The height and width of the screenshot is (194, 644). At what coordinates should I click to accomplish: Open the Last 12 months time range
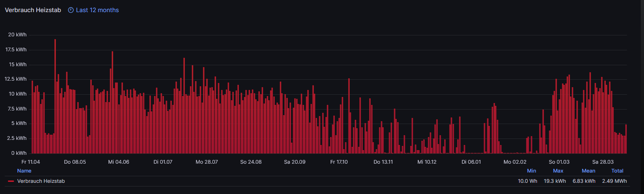tap(97, 10)
